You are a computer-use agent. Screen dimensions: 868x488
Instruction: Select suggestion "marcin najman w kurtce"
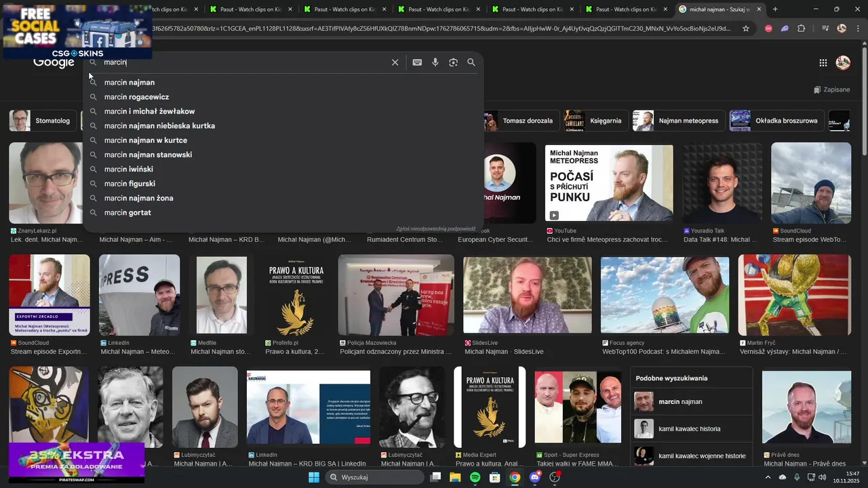284,140
